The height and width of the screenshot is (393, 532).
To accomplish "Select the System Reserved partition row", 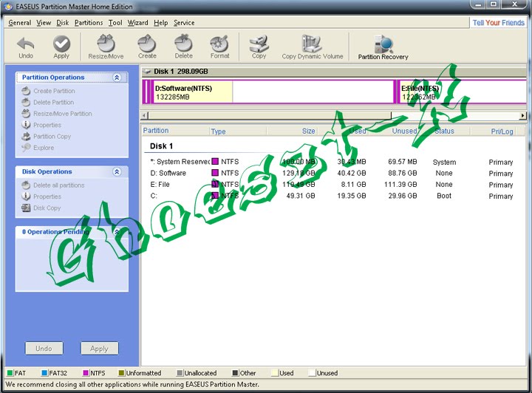I will 332,162.
